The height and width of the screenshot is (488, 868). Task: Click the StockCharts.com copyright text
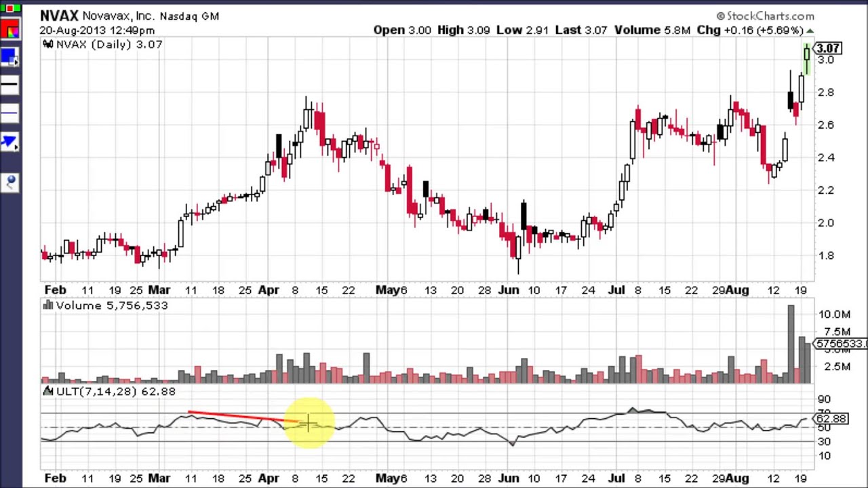(765, 16)
